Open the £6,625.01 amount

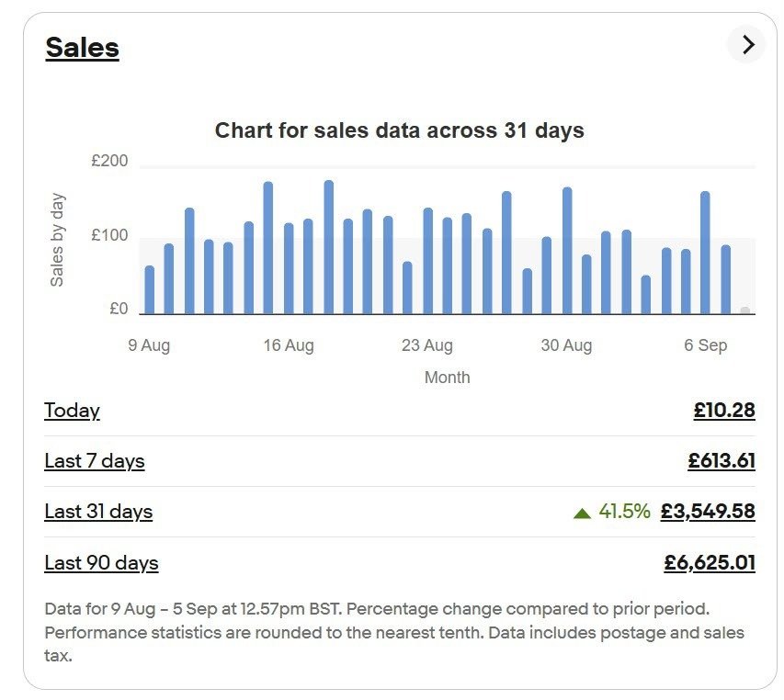coord(710,562)
